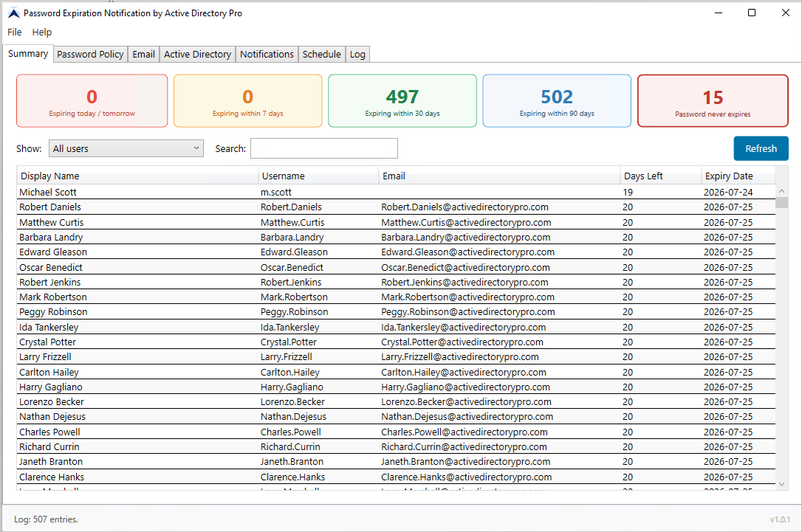Click the scroll up arrow of the user list
This screenshot has height=532, width=802.
781,191
